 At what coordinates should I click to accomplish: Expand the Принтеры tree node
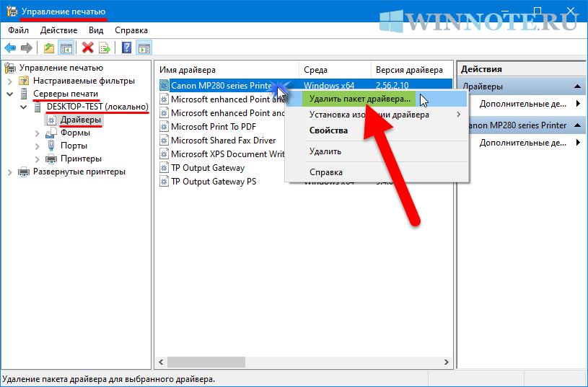(x=37, y=159)
